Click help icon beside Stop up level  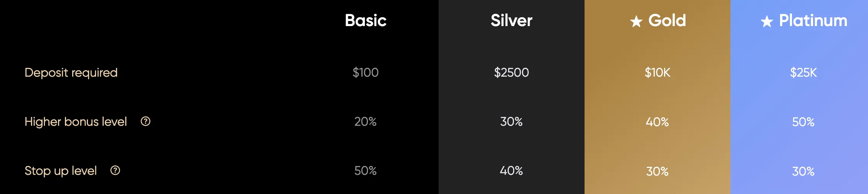pos(115,171)
